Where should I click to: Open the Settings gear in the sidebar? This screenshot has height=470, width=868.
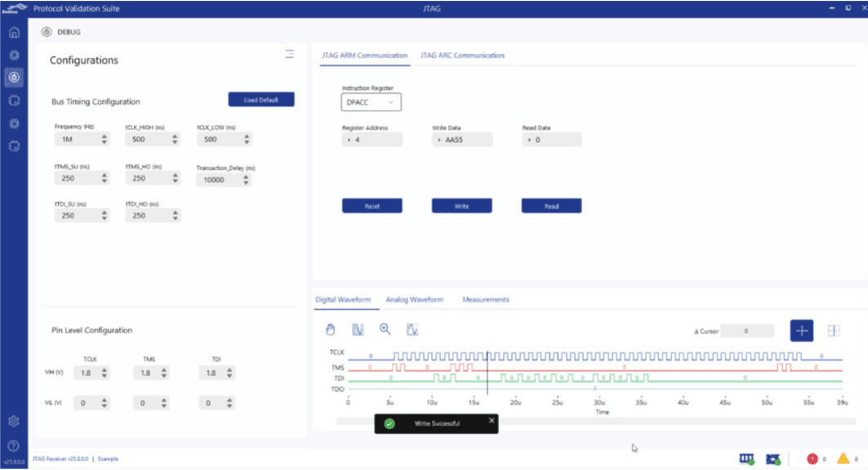coord(14,421)
